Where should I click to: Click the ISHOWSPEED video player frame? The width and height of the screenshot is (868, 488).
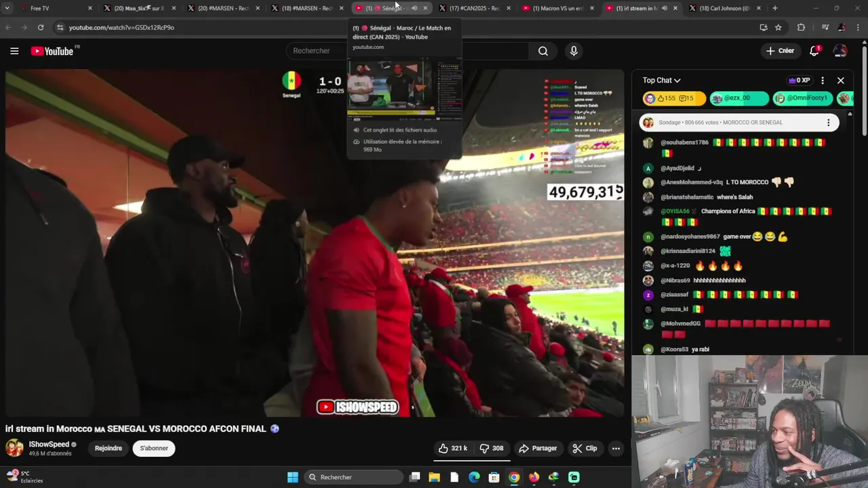tap(315, 243)
